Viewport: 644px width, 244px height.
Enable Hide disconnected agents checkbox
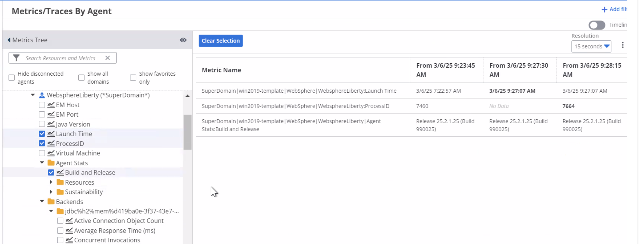[x=12, y=77]
